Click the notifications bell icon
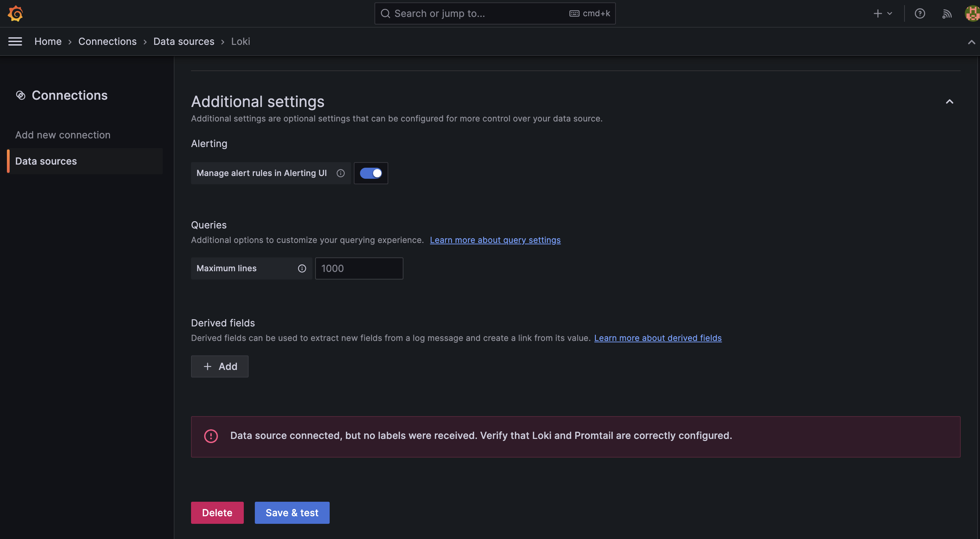This screenshot has height=539, width=980. 947,13
